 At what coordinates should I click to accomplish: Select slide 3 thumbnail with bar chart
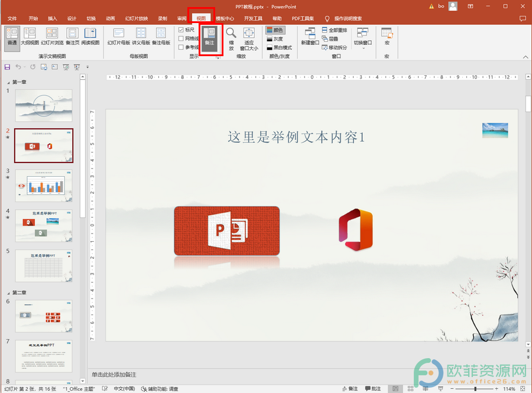(x=44, y=186)
